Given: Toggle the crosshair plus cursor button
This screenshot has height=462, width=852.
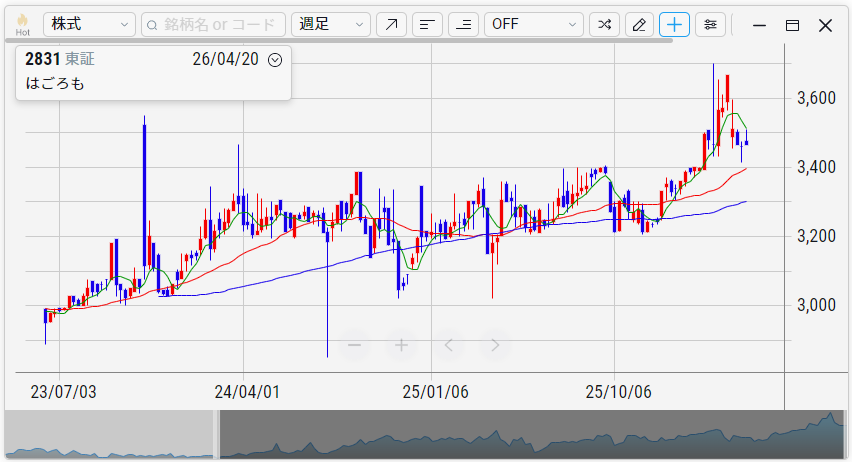Looking at the screenshot, I should point(674,25).
